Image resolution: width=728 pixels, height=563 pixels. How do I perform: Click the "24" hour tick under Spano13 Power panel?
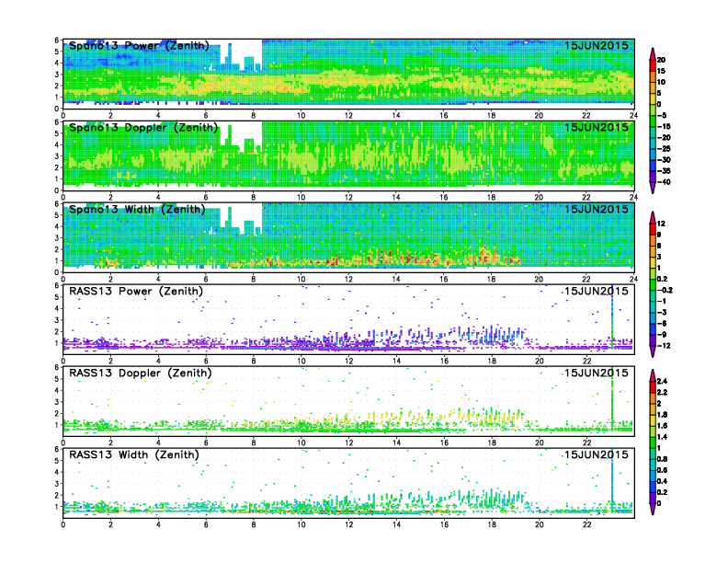(633, 115)
